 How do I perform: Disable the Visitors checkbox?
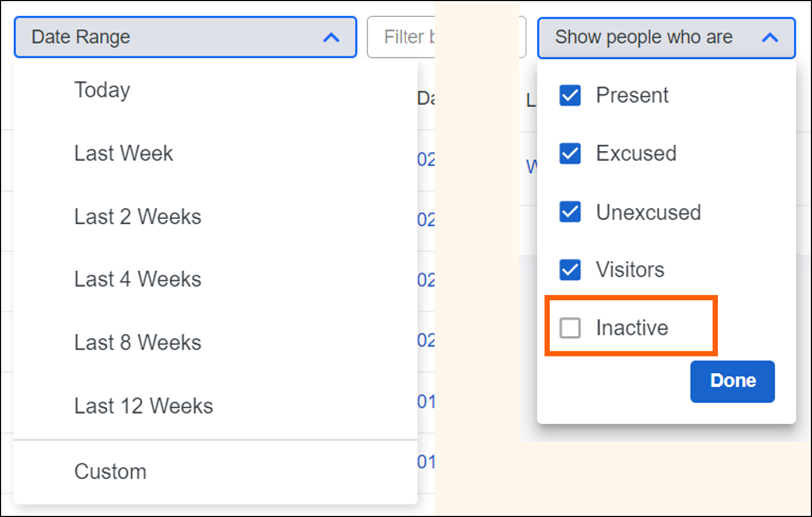570,269
